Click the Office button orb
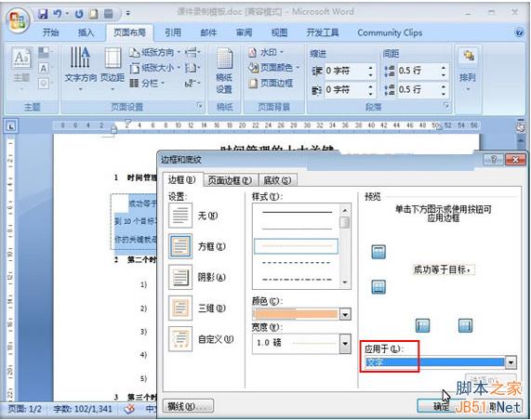Image resolution: width=531 pixels, height=420 pixels. [17, 20]
